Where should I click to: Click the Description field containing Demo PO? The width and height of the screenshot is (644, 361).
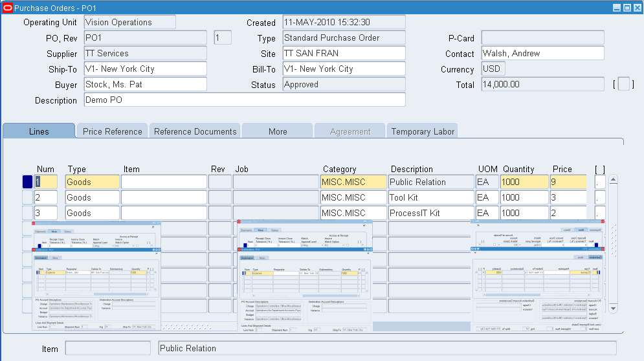(x=244, y=100)
